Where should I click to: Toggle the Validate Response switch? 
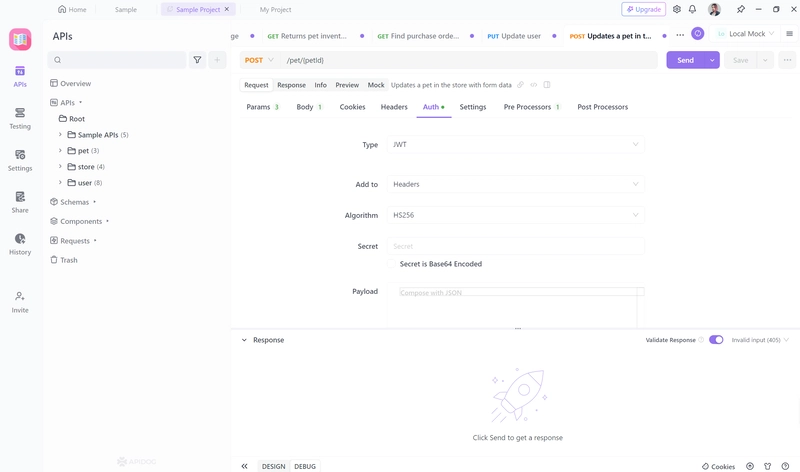[716, 340]
